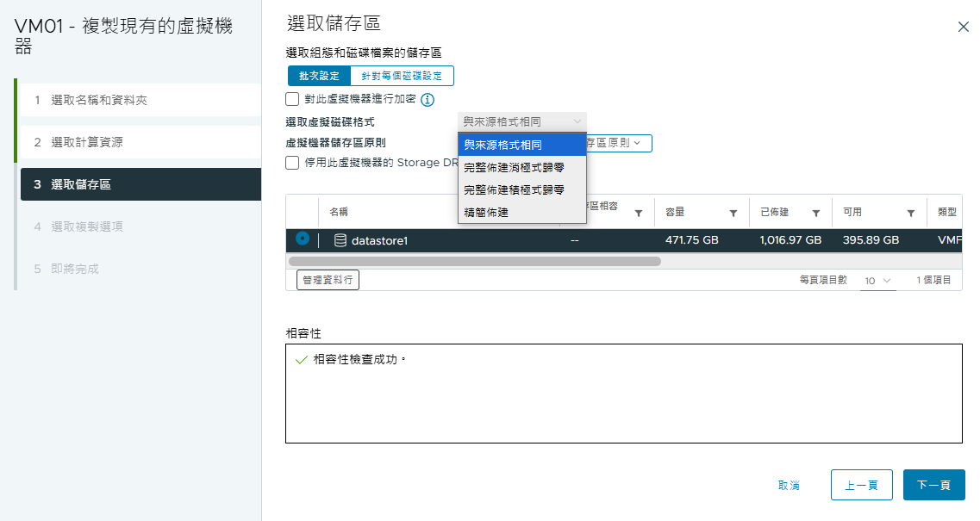980x521 pixels.
Task: Select step 3 選取儲存區
Action: click(140, 184)
